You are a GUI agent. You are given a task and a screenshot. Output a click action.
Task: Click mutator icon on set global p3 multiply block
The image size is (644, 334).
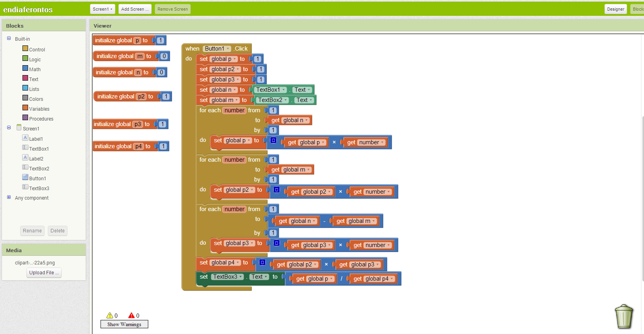(276, 243)
